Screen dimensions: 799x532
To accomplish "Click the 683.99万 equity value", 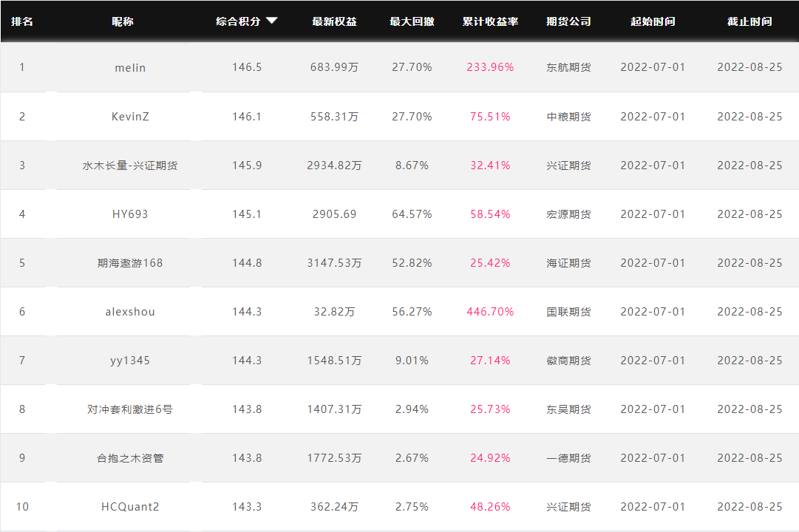I will (334, 67).
